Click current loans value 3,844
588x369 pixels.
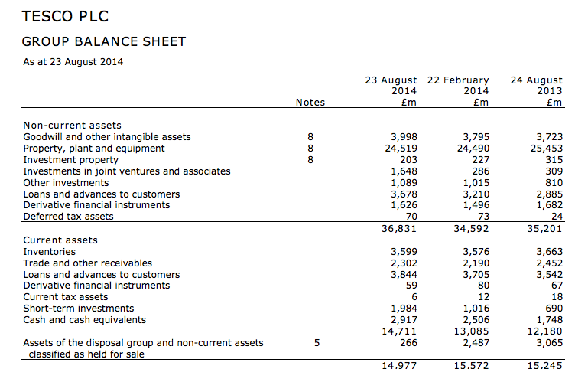(404, 275)
